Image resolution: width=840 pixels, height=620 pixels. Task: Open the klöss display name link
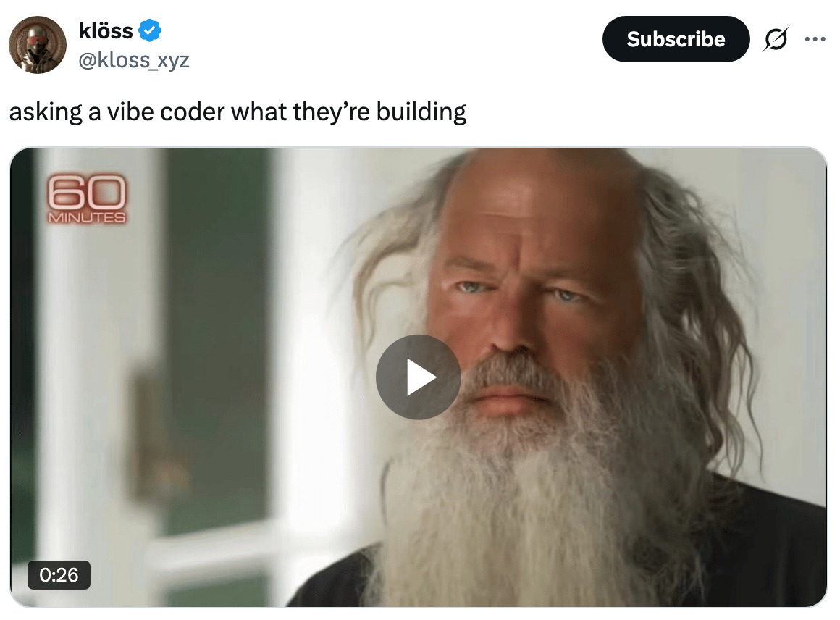click(x=106, y=30)
